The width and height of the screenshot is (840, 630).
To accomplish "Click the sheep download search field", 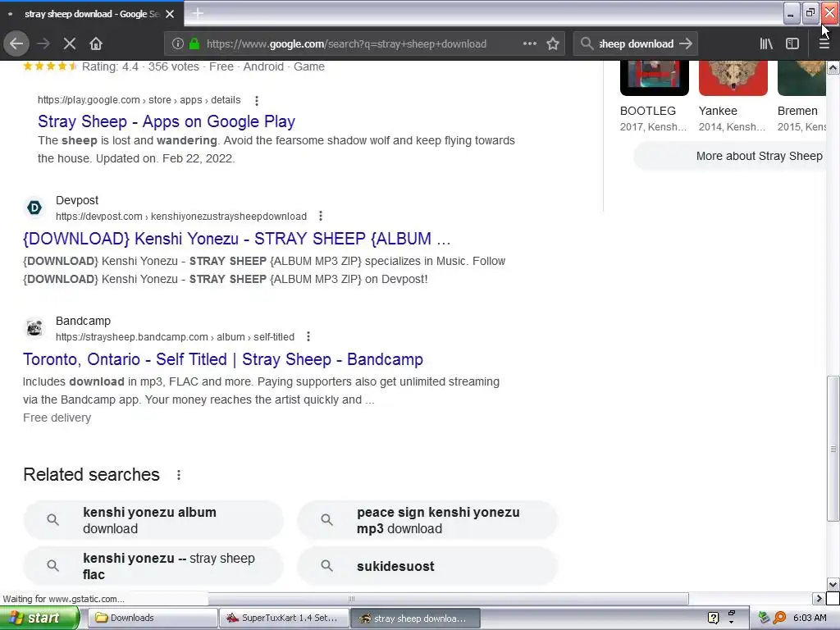I will pos(636,43).
